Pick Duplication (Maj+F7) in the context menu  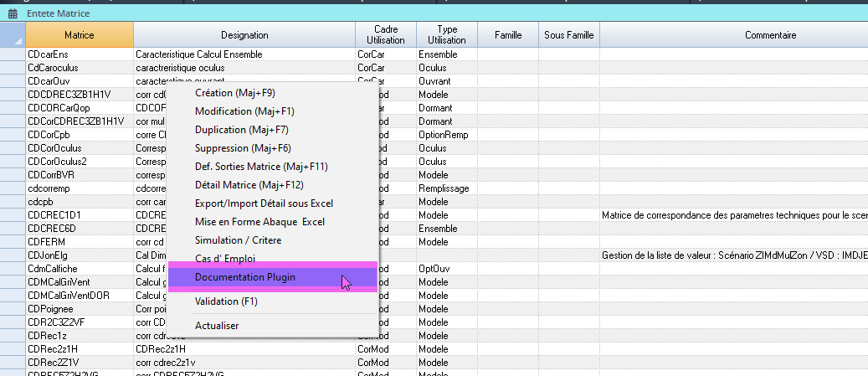pyautogui.click(x=241, y=130)
